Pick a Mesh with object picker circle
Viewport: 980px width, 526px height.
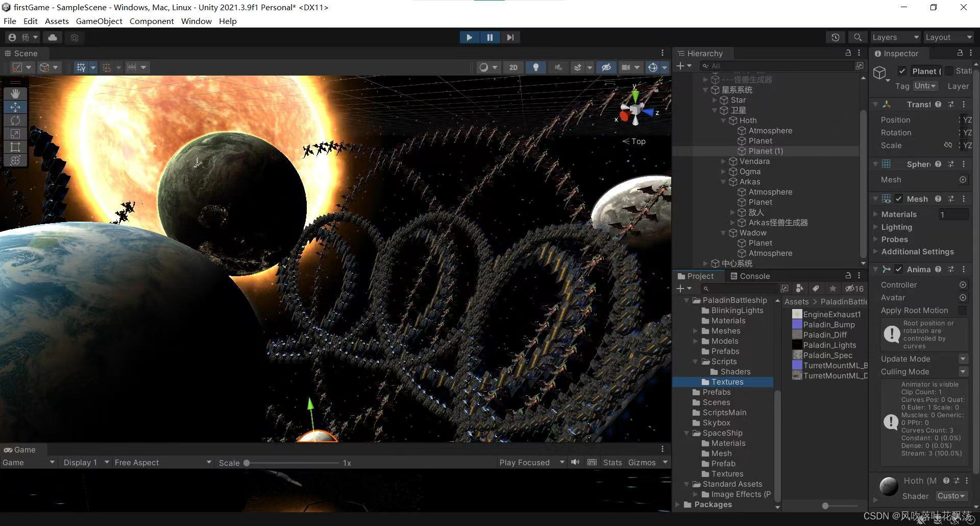(x=963, y=180)
